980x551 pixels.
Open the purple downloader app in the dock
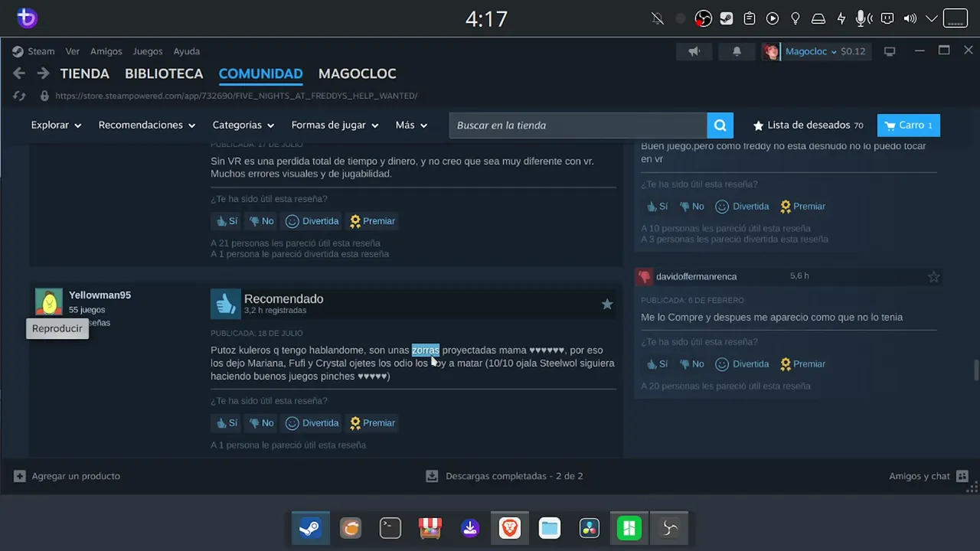click(470, 528)
